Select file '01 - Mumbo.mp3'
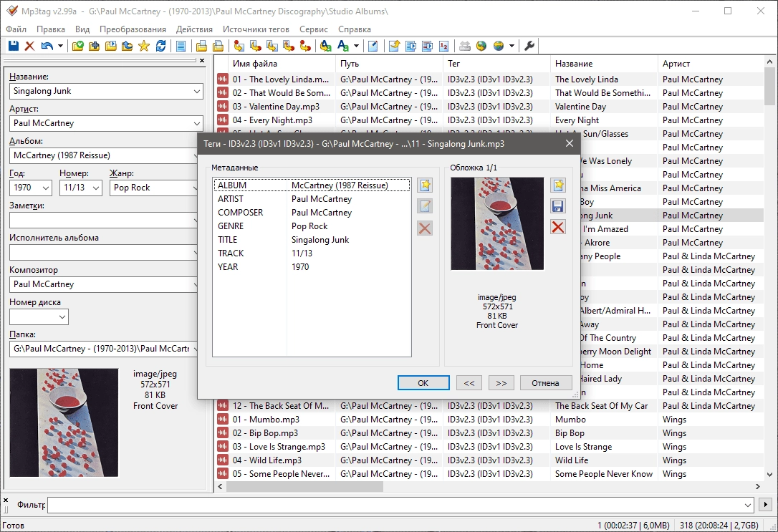Image resolution: width=778 pixels, height=532 pixels. tap(266, 420)
